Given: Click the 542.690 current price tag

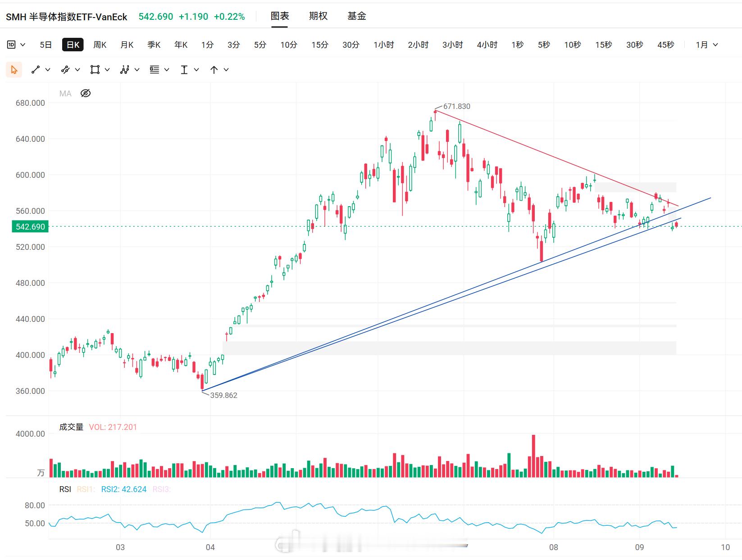Looking at the screenshot, I should pyautogui.click(x=30, y=226).
